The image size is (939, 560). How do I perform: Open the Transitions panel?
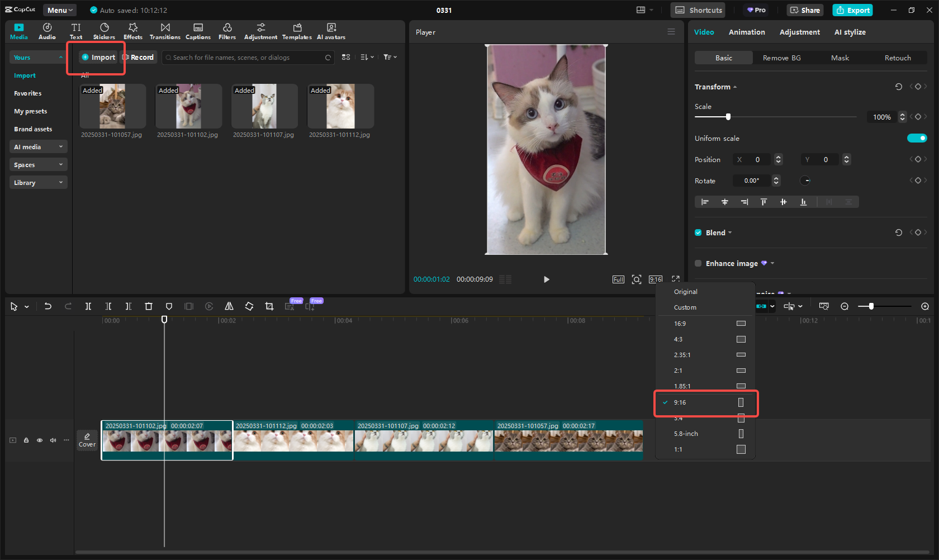tap(165, 31)
